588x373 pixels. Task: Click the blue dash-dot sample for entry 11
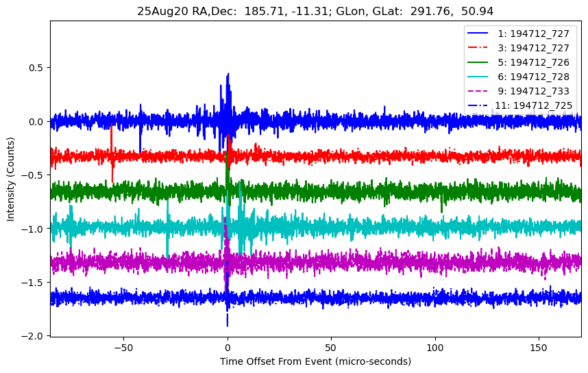pos(478,105)
